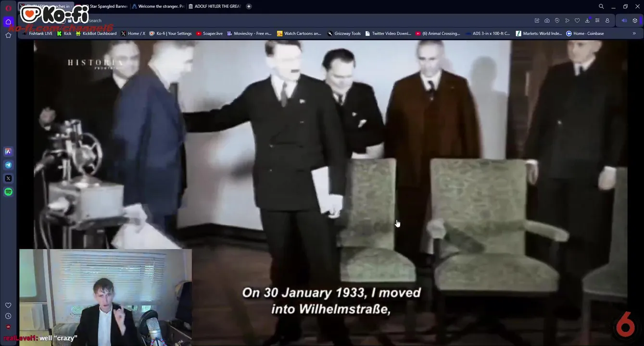Viewport: 644px width, 346px height.
Task: Mute tab audio with speaker icon
Action: pos(624,21)
